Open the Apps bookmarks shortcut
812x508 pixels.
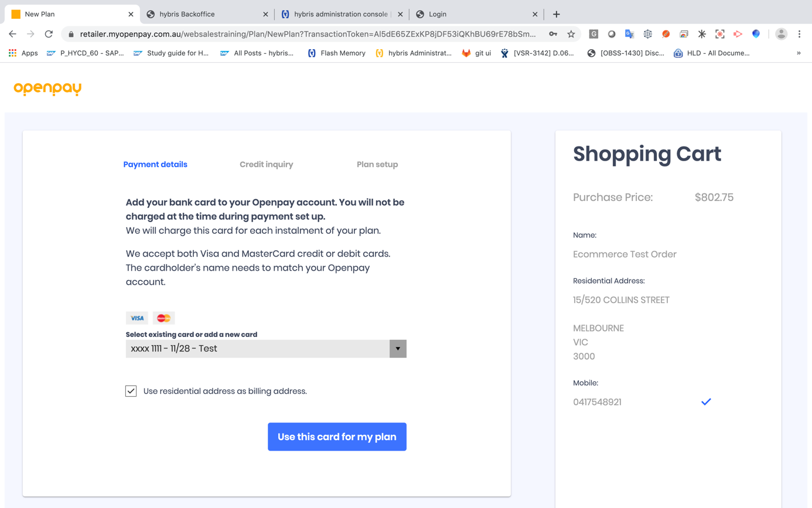(x=23, y=53)
